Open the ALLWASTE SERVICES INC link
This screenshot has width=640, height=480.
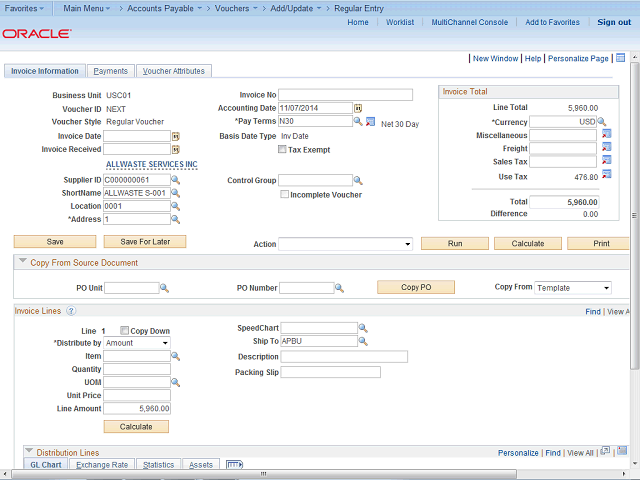coord(151,164)
